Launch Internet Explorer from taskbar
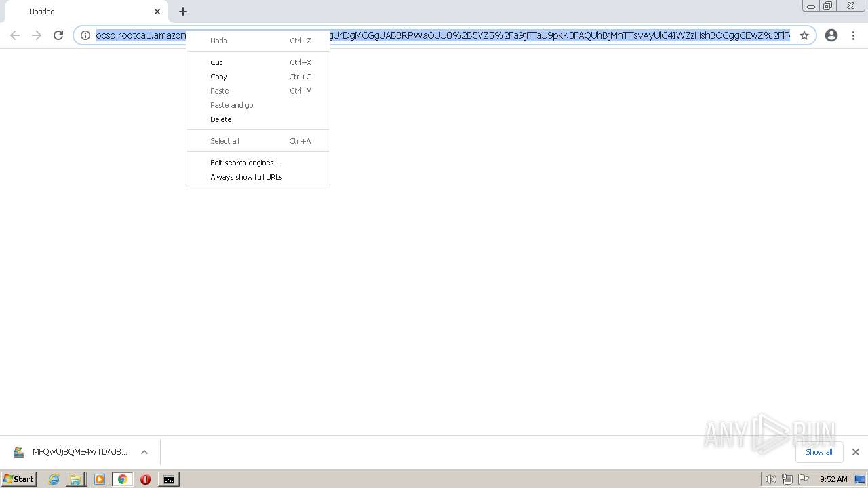 pyautogui.click(x=54, y=479)
